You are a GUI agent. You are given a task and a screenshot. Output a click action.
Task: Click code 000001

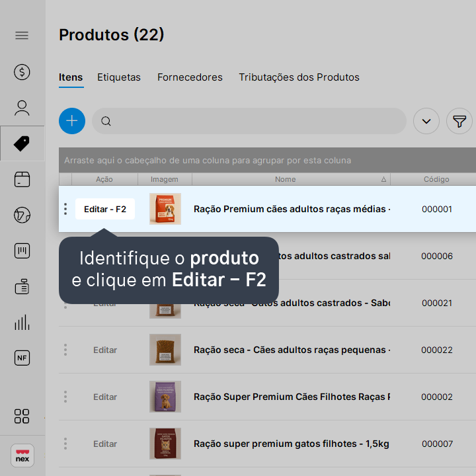[x=437, y=209]
